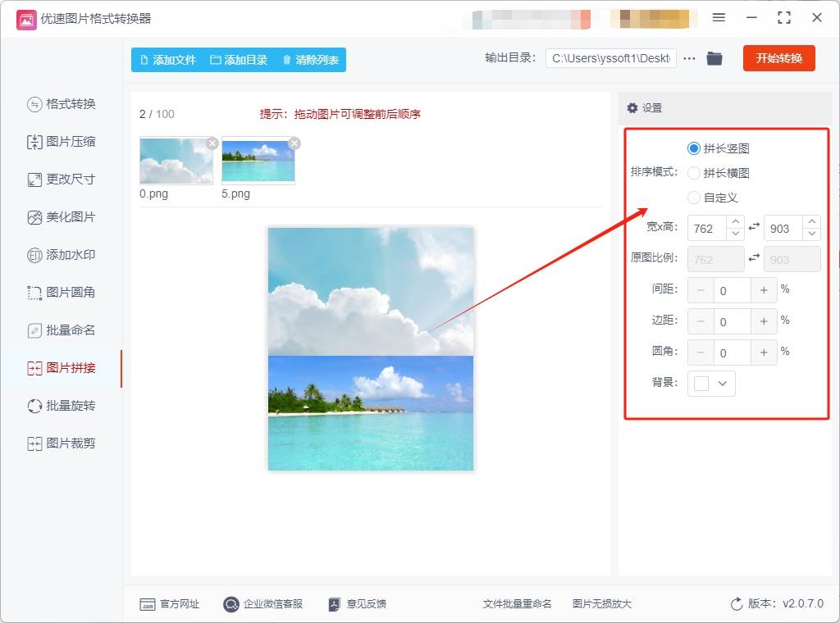Open the 图片压缩 compression tool

(62, 142)
